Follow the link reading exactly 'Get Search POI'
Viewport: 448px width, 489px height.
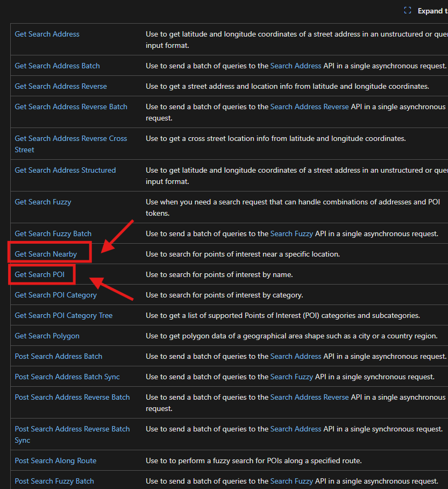(40, 274)
